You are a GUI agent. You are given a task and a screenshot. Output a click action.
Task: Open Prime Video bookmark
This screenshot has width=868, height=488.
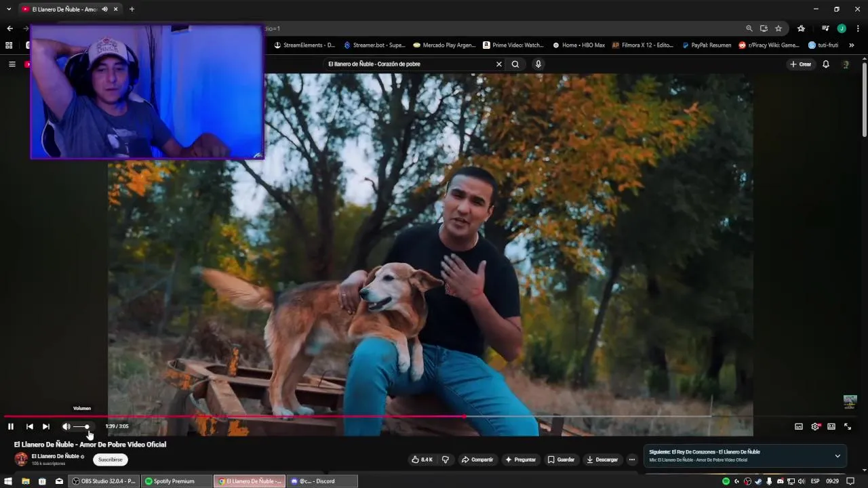[x=513, y=45]
